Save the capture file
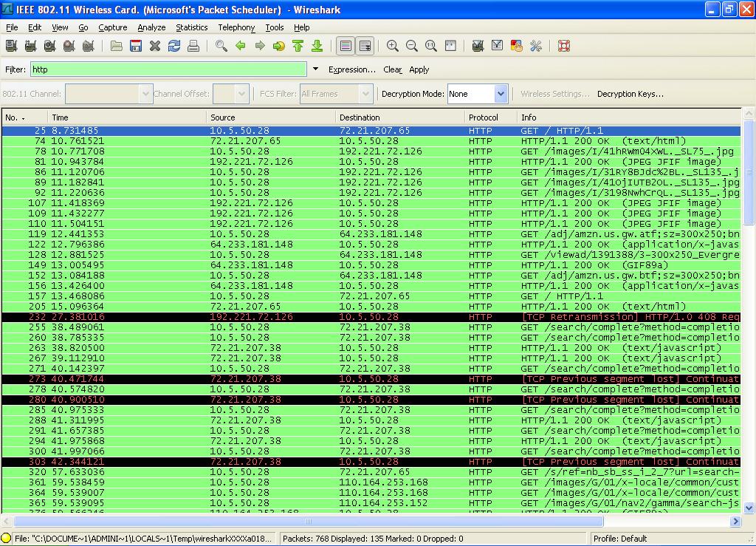The height and width of the screenshot is (546, 756). coord(136,46)
